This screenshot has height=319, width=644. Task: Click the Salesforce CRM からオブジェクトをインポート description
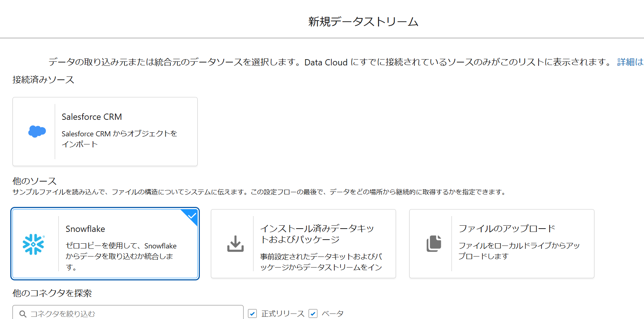coord(119,139)
